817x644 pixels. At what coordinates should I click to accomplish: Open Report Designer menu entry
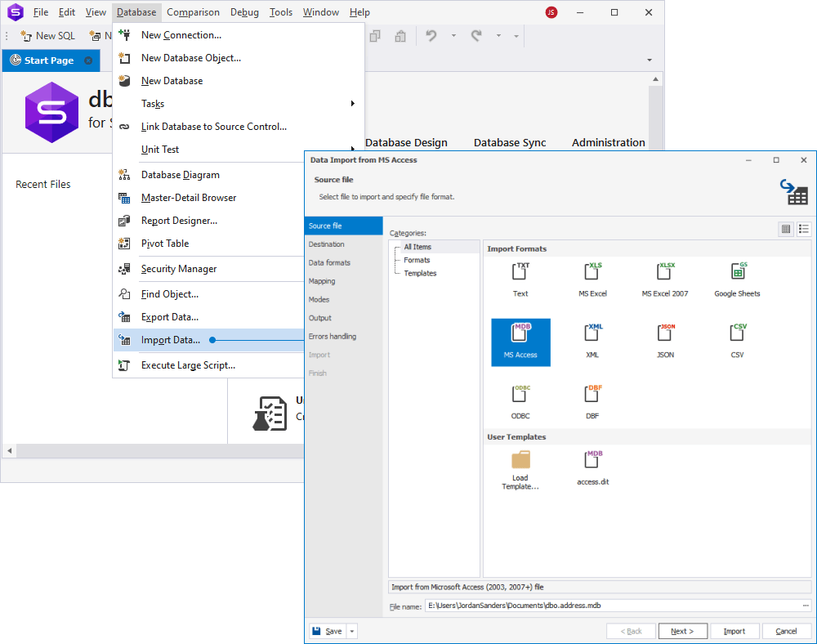(208, 221)
